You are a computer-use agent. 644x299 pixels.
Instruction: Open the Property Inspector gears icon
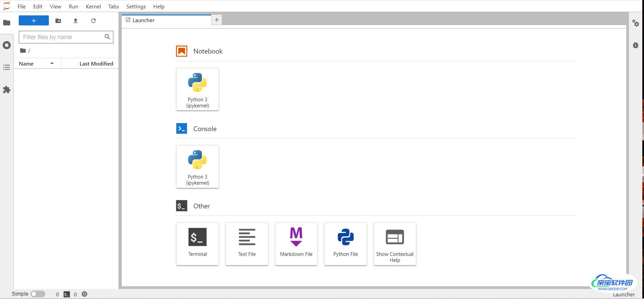pos(636,23)
